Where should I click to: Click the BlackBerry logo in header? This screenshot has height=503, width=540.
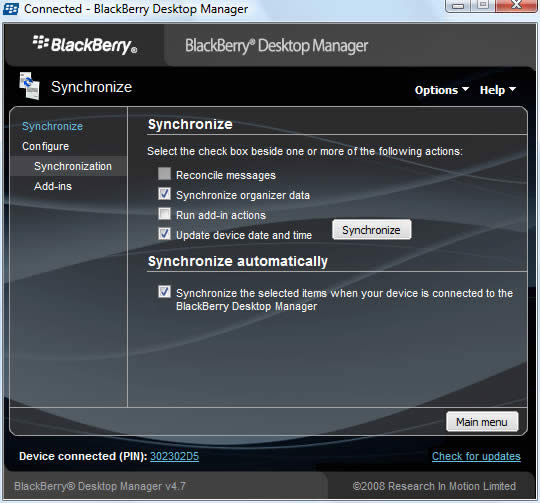coord(85,45)
